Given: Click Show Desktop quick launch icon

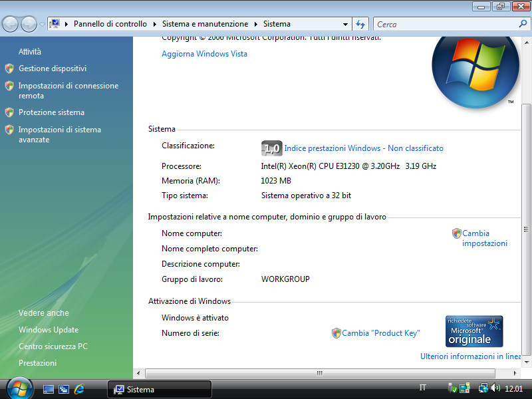Looking at the screenshot, I should pyautogui.click(x=48, y=389).
